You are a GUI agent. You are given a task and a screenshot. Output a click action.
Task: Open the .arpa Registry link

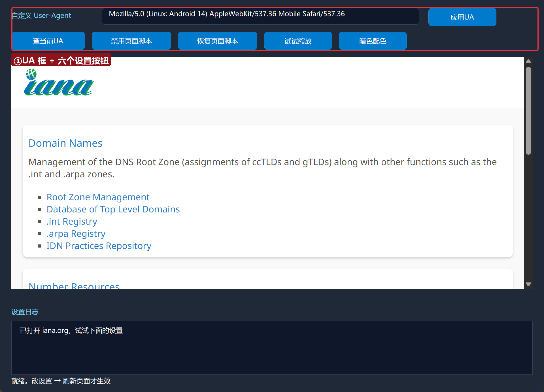click(76, 233)
